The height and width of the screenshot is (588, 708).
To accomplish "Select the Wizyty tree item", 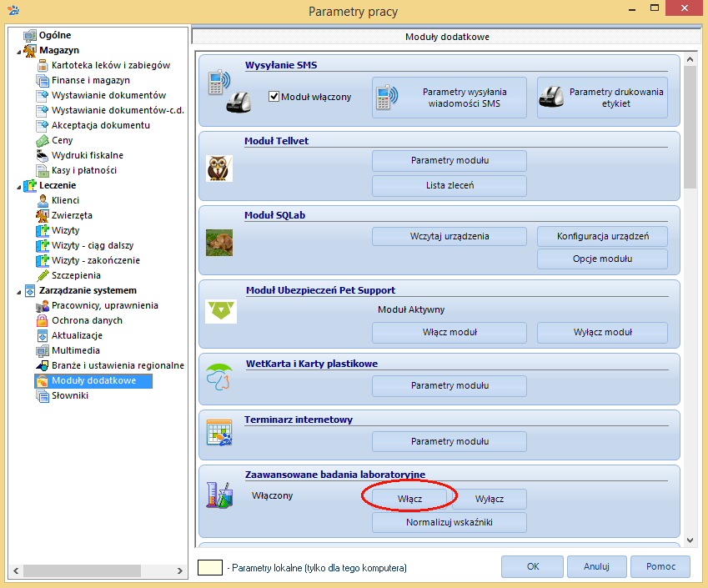I will [66, 230].
